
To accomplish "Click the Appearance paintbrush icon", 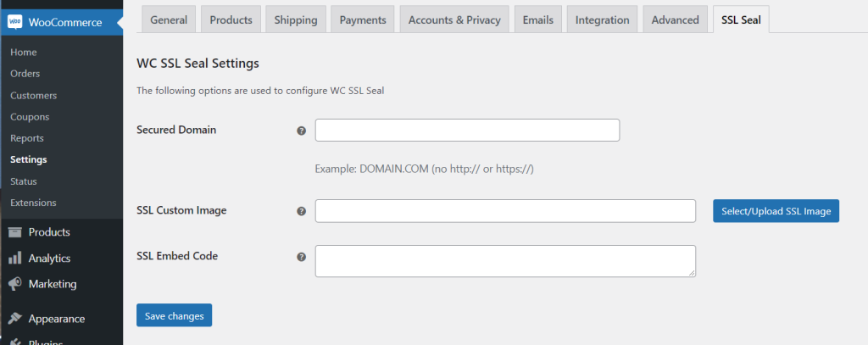I will tap(15, 319).
